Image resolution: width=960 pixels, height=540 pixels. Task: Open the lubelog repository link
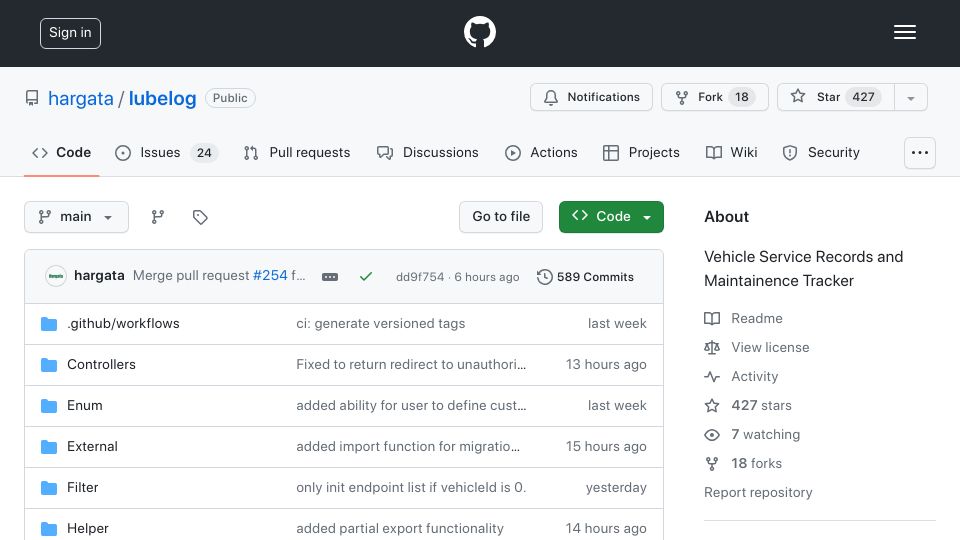pyautogui.click(x=162, y=98)
